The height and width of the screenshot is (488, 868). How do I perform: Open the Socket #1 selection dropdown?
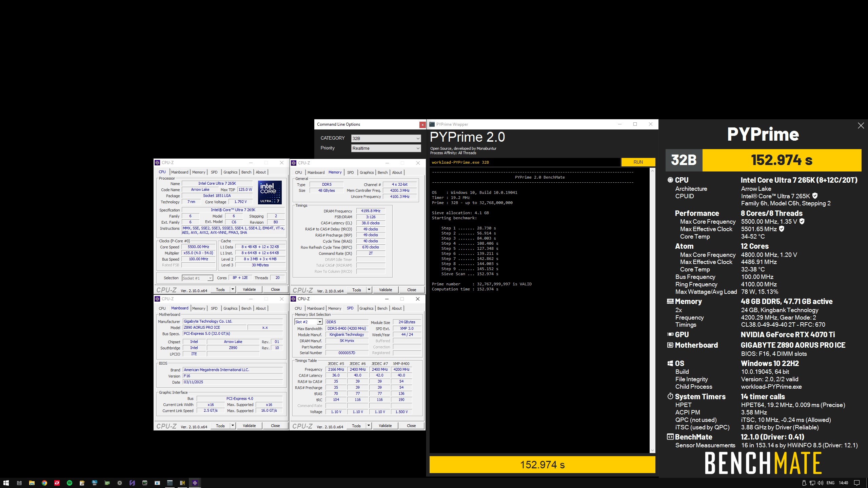coord(197,278)
